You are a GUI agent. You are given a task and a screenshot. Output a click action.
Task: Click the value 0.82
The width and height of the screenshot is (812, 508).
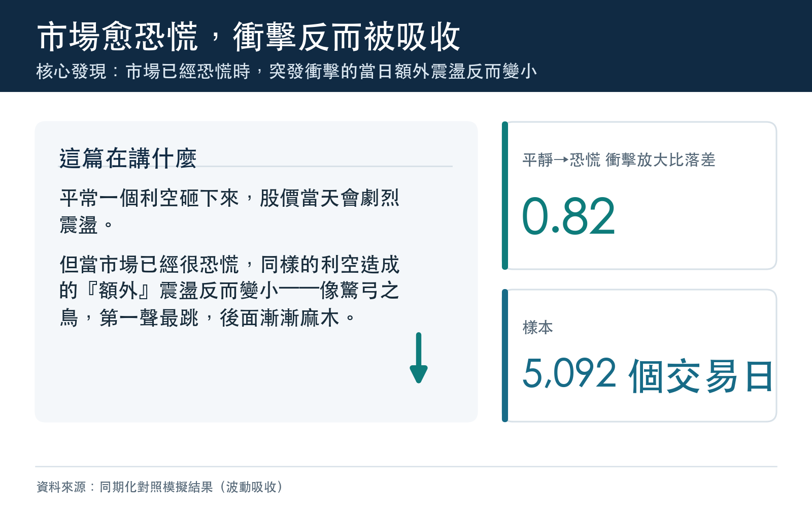click(568, 217)
